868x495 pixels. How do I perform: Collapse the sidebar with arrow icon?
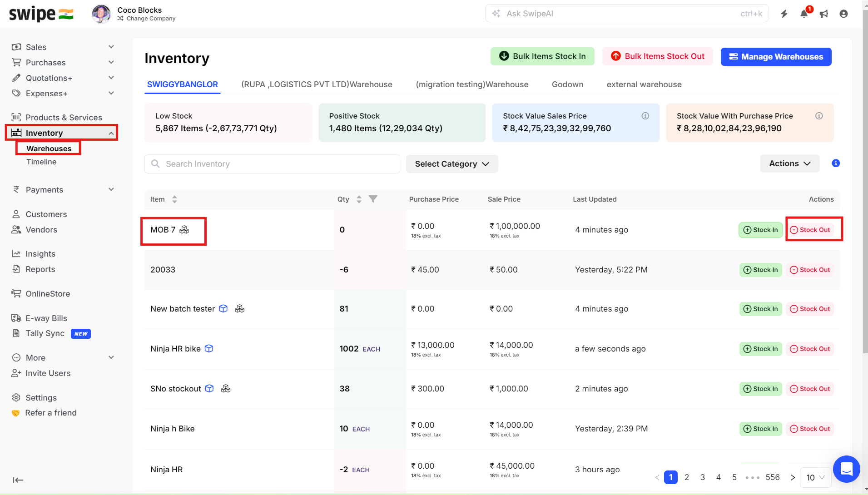pyautogui.click(x=18, y=480)
